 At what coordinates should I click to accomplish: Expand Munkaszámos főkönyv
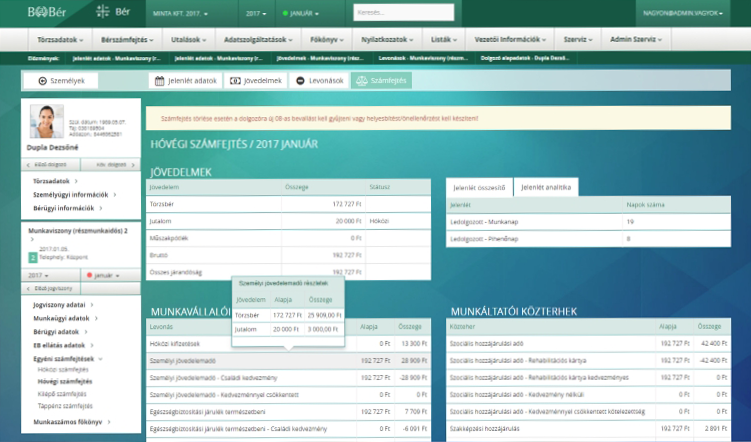pos(71,422)
